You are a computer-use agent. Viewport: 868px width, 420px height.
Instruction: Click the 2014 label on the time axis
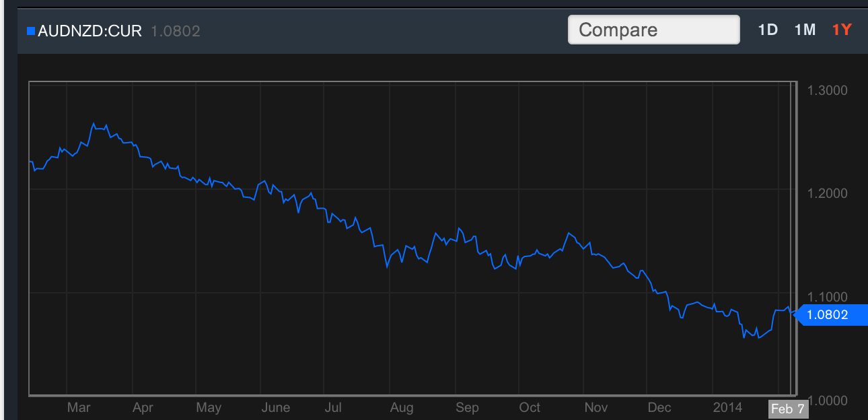[727, 407]
